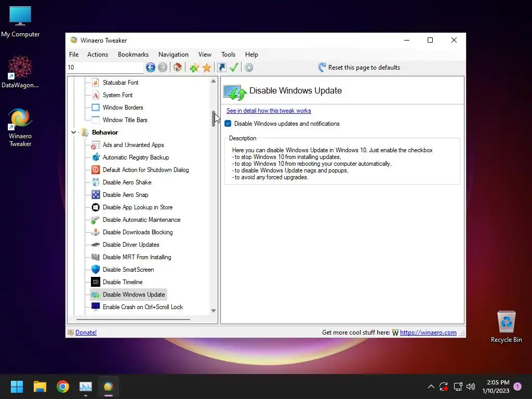Click the green-plus star bookmark icon
532x399 pixels.
[x=194, y=68]
